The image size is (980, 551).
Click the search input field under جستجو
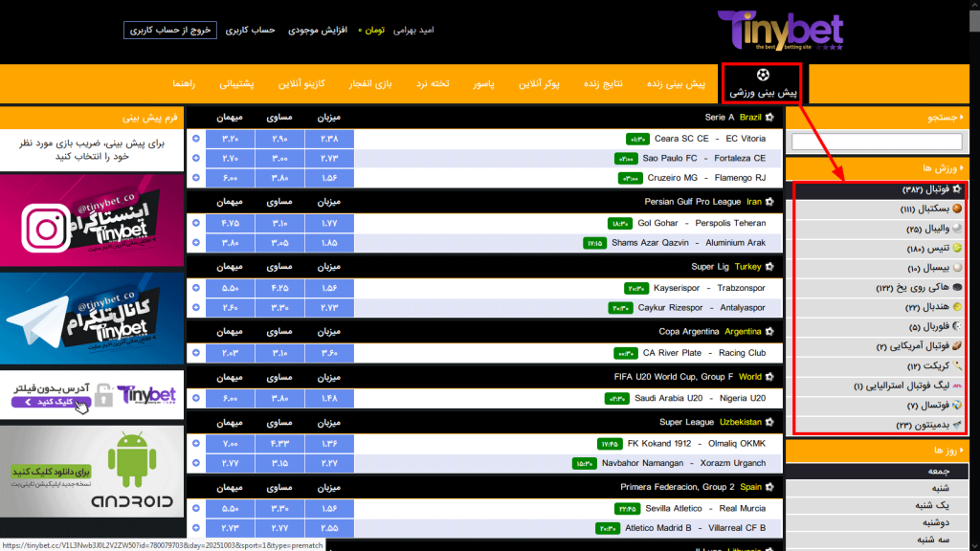(x=876, y=141)
